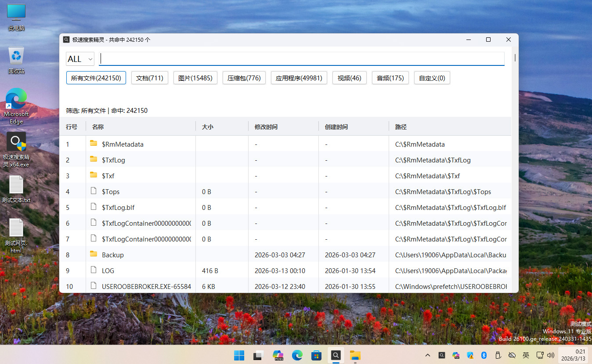Open File Explorer from taskbar
The width and height of the screenshot is (592, 364).
tap(355, 355)
